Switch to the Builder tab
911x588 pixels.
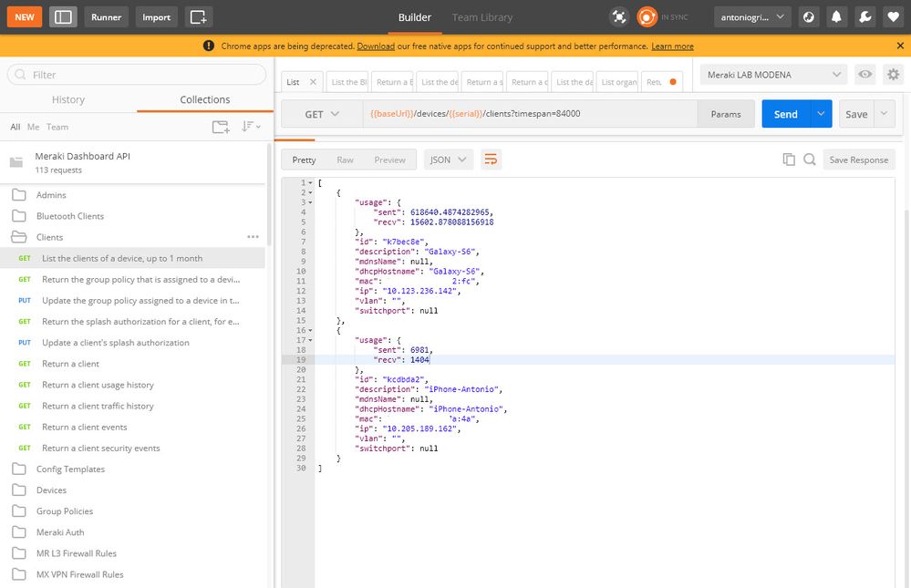(x=415, y=17)
